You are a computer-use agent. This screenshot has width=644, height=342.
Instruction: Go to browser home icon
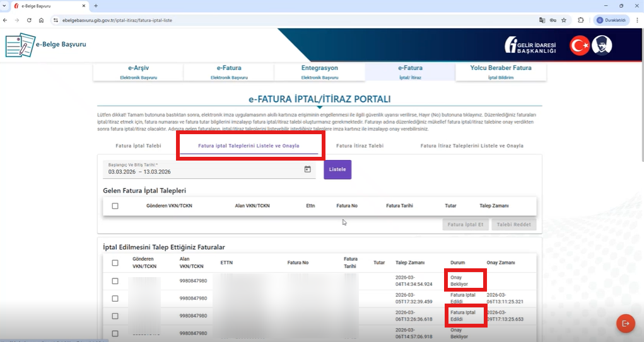(41, 20)
